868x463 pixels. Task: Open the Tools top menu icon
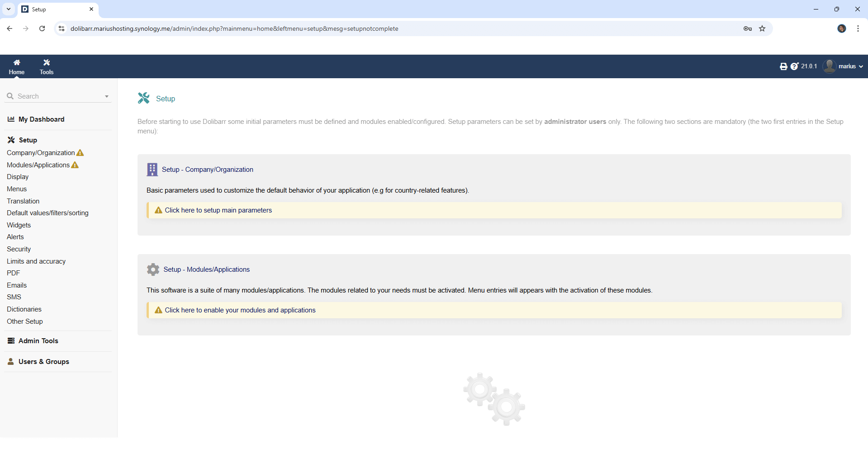click(47, 62)
